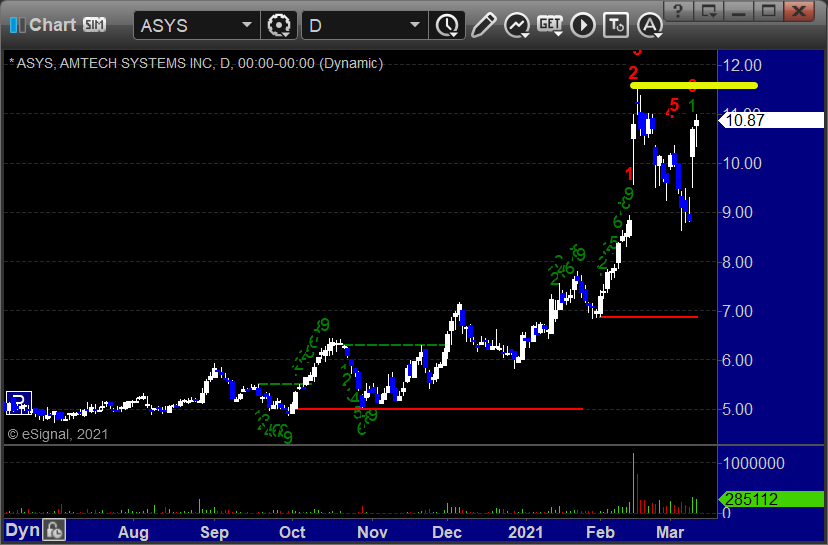The height and width of the screenshot is (545, 828).
Task: Click the SIM mode badge
Action: tap(95, 25)
